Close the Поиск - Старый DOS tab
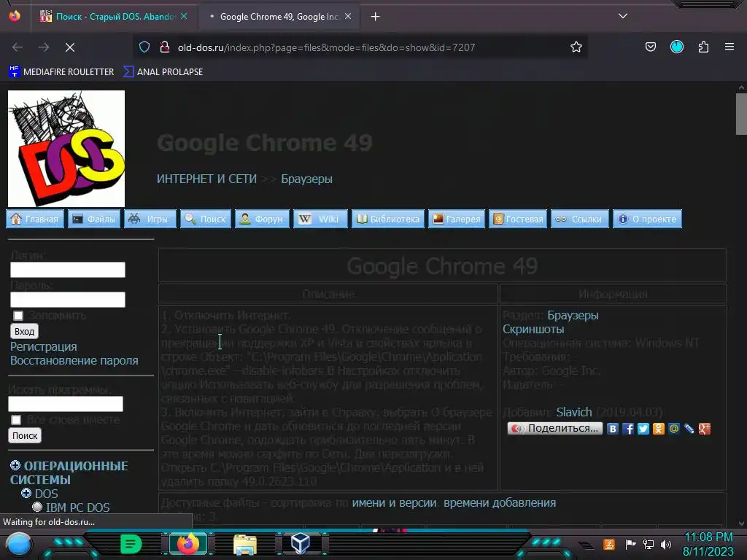This screenshot has height=560, width=747. 184,16
